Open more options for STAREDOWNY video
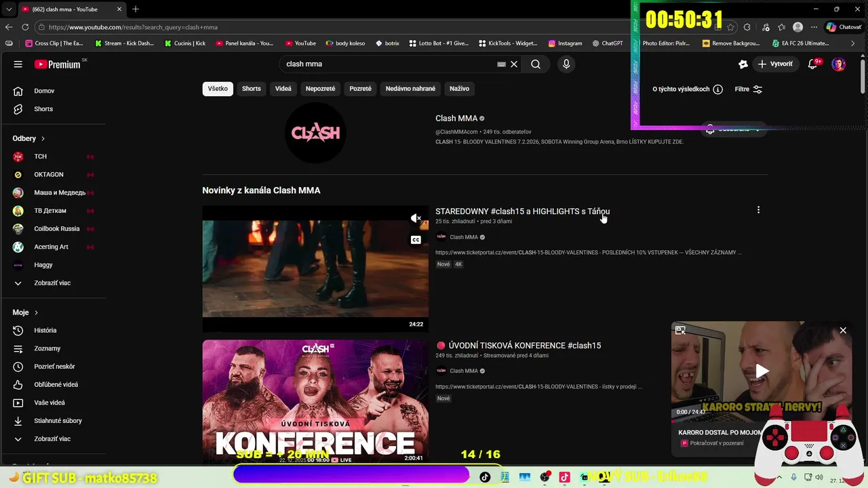Viewport: 868px width, 488px height. [x=758, y=210]
